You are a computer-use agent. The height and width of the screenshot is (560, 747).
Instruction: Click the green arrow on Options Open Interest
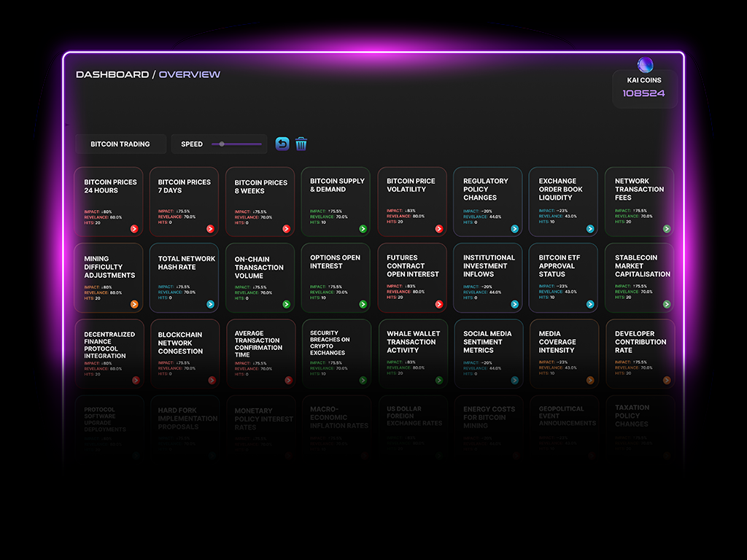[x=363, y=304]
